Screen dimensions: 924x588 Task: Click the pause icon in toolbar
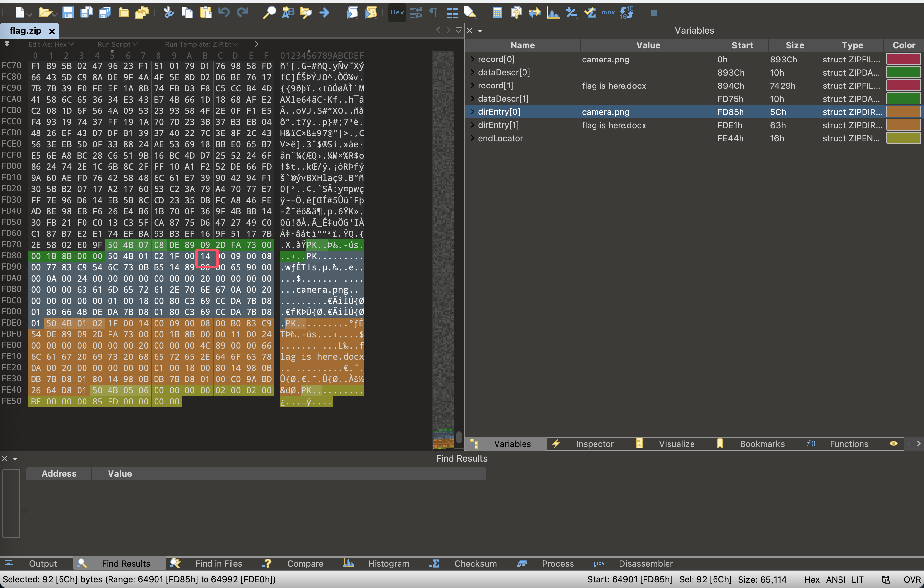click(654, 13)
